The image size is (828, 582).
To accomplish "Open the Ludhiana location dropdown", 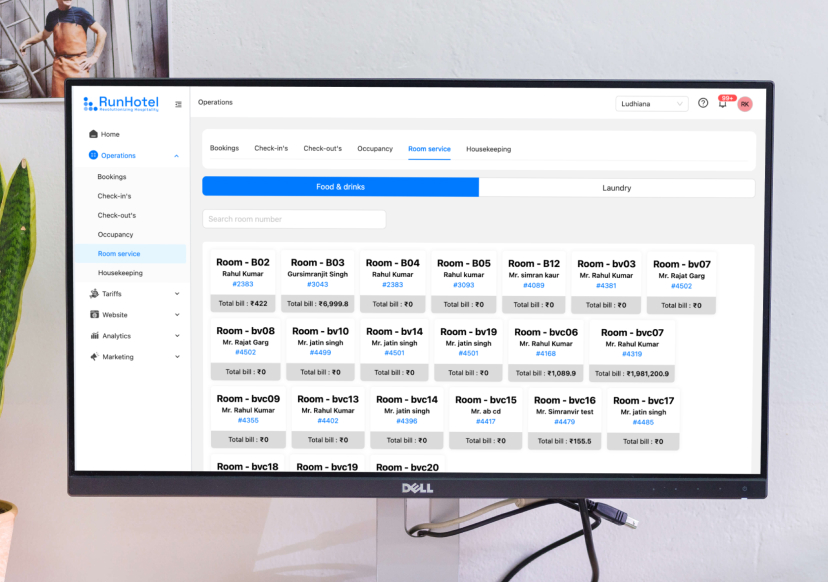I will 652,104.
